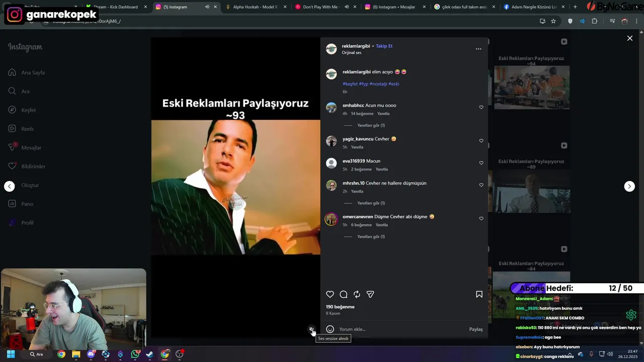
Task: Reply to yagiz_kavuncu's comment with Yanıtla
Action: click(357, 147)
